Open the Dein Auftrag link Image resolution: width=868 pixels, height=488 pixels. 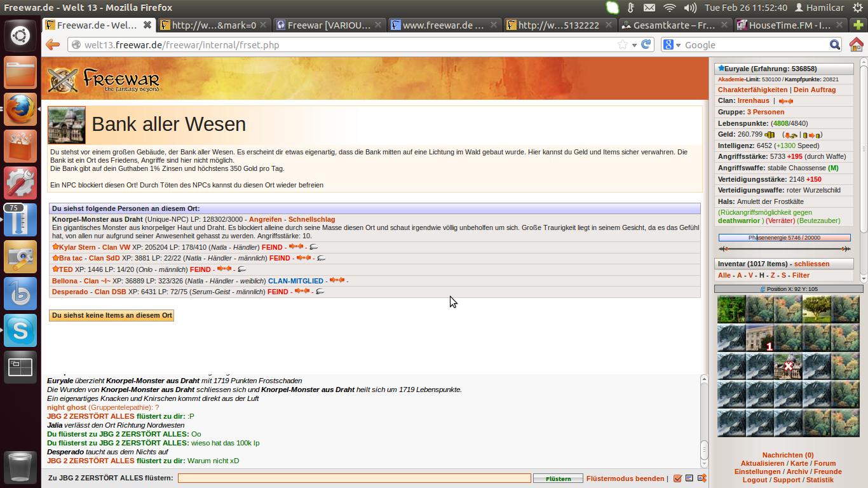pyautogui.click(x=815, y=90)
